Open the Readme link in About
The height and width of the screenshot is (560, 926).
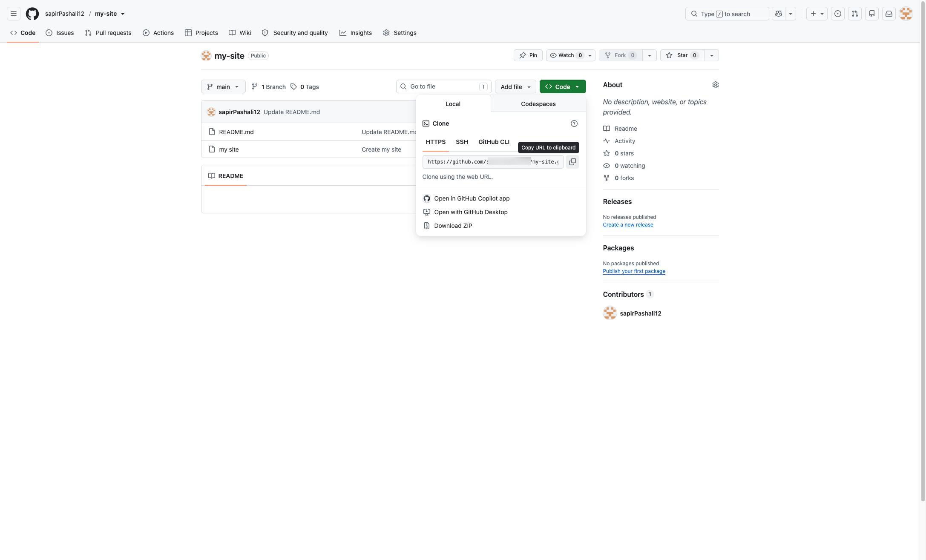(x=620, y=129)
